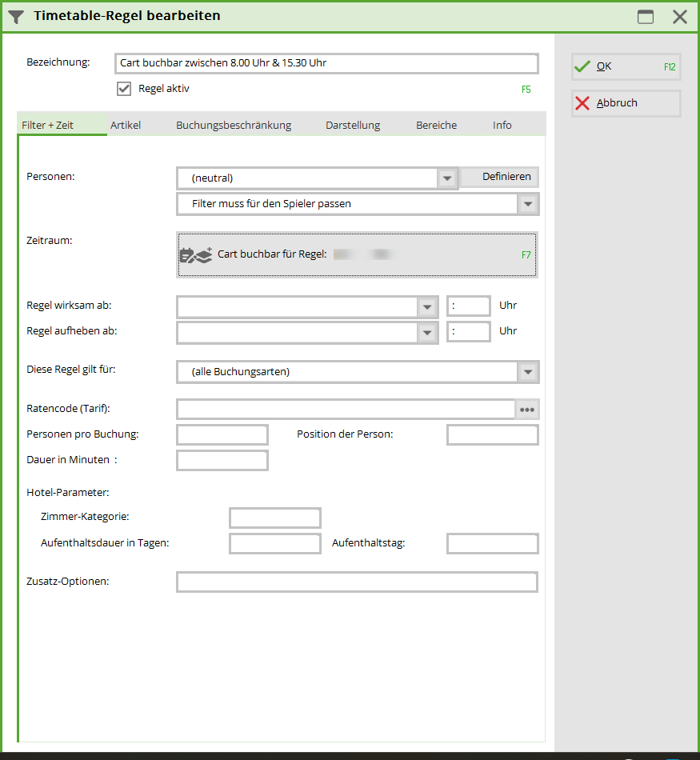Image resolution: width=700 pixels, height=760 pixels.
Task: Click the Ratencode (Tarif) input field
Action: (346, 410)
